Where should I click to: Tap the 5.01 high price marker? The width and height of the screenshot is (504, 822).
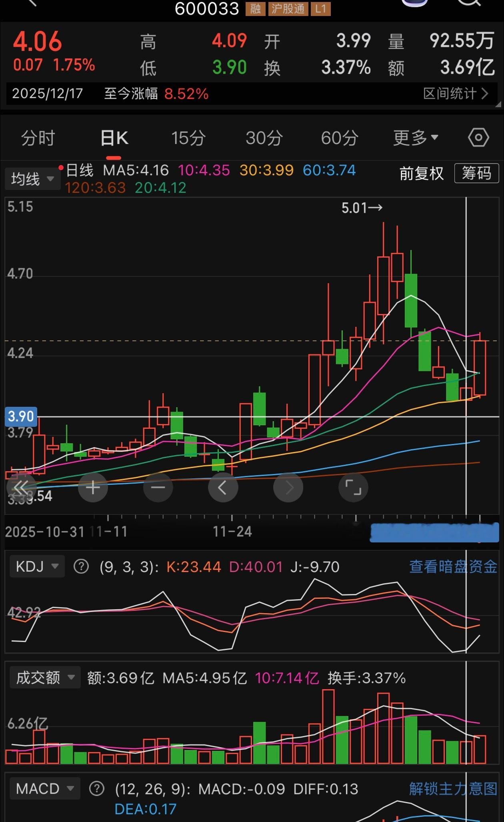click(362, 208)
